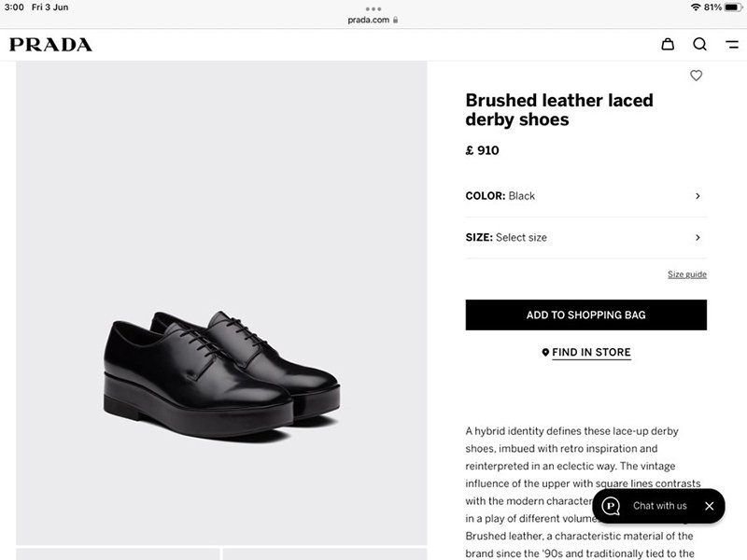
Task: Click the store location pin icon
Action: tap(545, 353)
